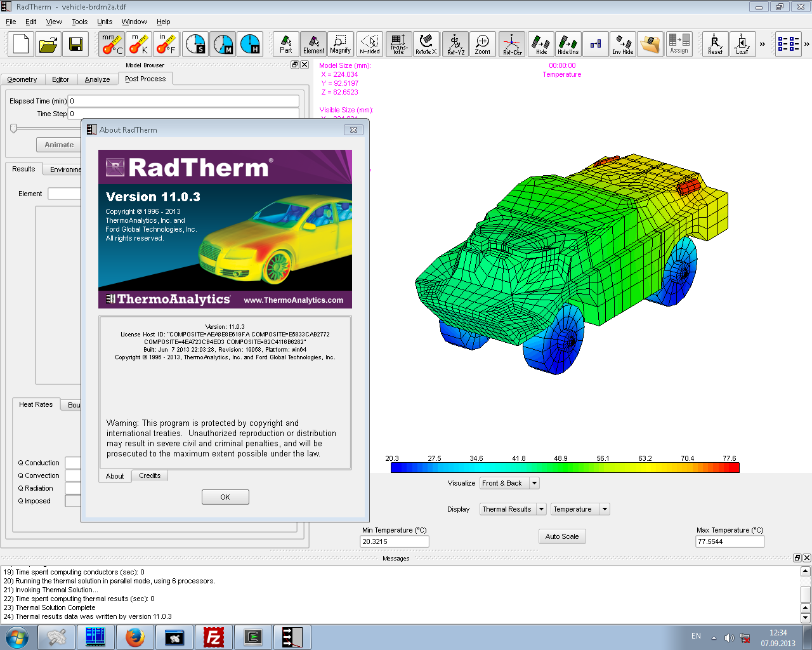Switch units to mm and °C
Viewport: 812px width, 650px height.
click(x=112, y=44)
